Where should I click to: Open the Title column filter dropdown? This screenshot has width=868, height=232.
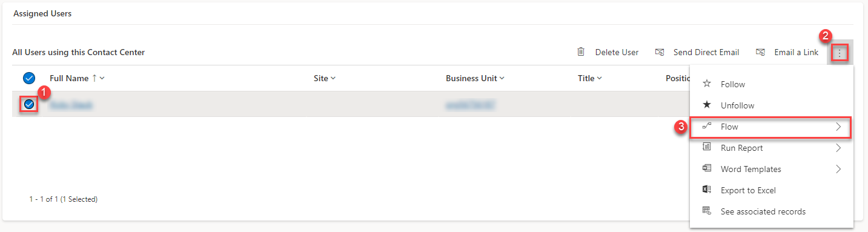coord(599,78)
